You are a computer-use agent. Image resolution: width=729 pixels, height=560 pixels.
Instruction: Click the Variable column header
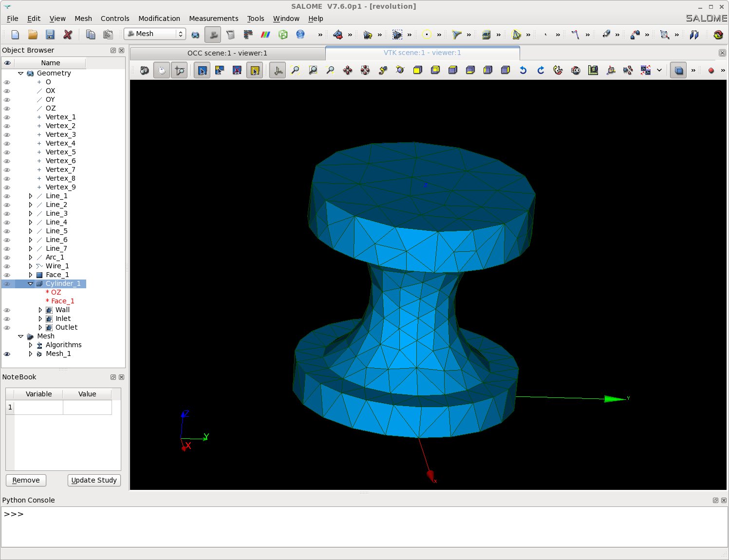pos(38,394)
